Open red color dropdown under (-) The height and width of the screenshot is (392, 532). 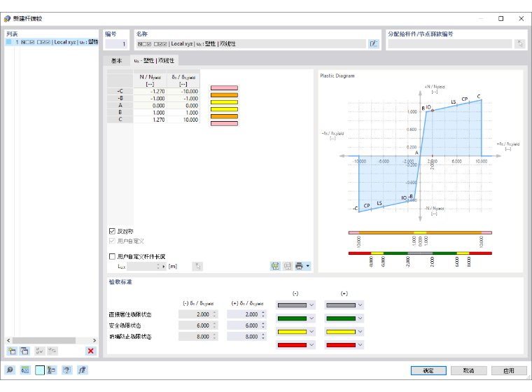(x=311, y=345)
